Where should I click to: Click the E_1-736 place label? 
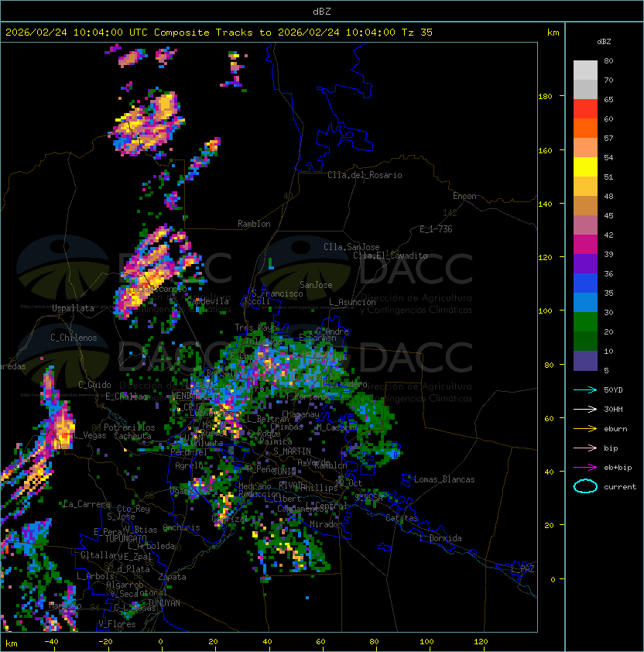coord(436,229)
